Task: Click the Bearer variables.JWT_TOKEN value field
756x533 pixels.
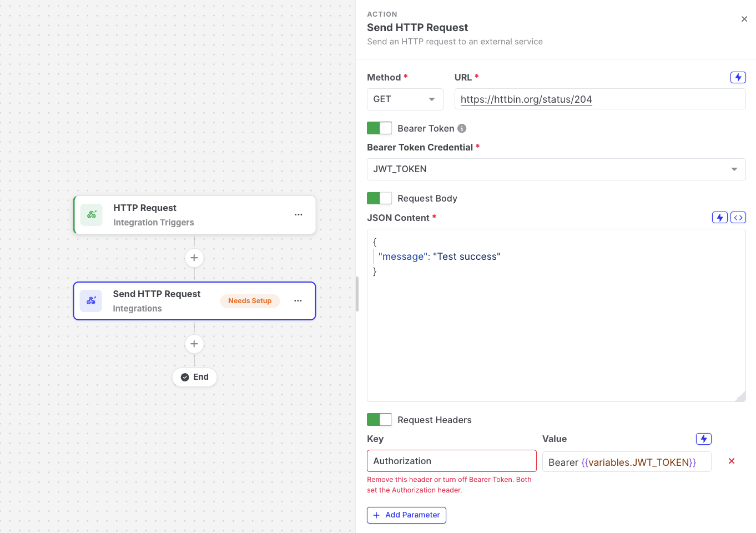Action: 627,462
